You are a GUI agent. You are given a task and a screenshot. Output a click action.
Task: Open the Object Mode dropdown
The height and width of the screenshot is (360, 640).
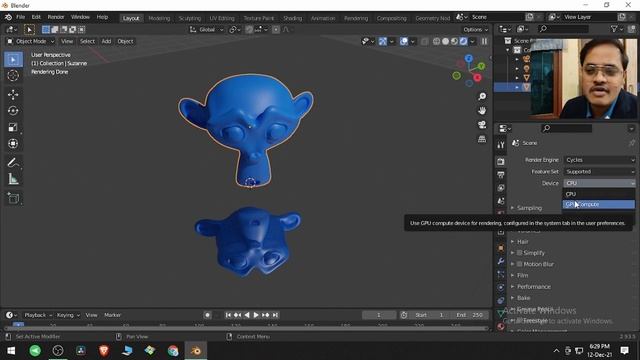tap(31, 41)
